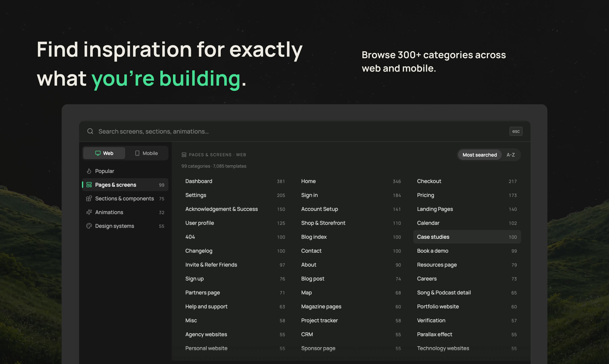Select Resources page row
Screen dimensions: 609x364
467,265
